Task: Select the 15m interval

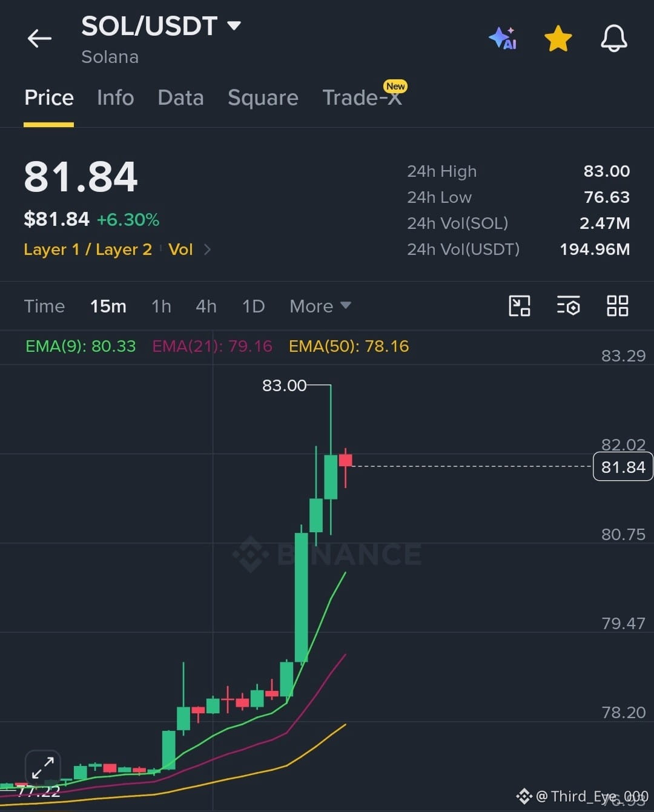Action: (x=108, y=306)
